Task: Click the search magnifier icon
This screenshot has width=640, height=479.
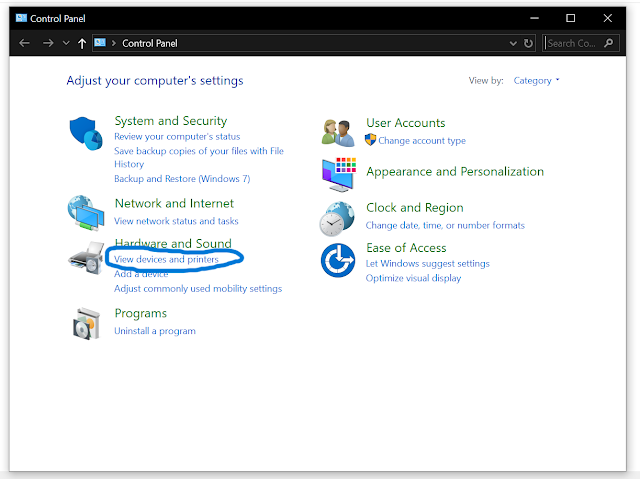Action: pos(609,43)
